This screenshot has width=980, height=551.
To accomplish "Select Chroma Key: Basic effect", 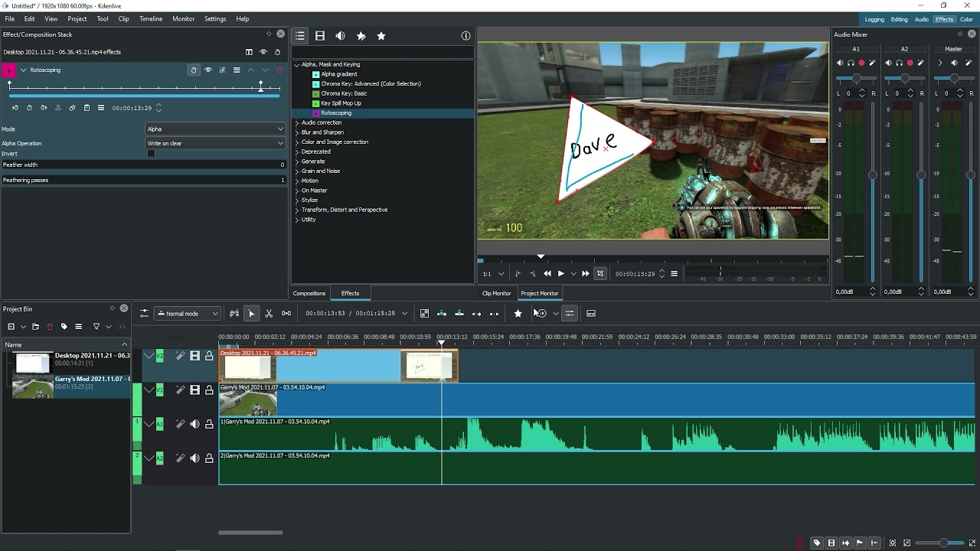I will point(344,93).
